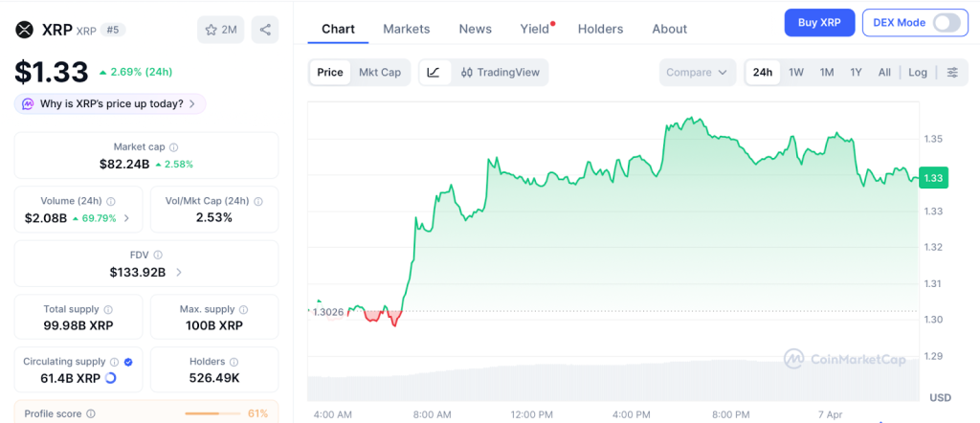980x423 pixels.
Task: Open the Compare dropdown
Action: pyautogui.click(x=698, y=73)
